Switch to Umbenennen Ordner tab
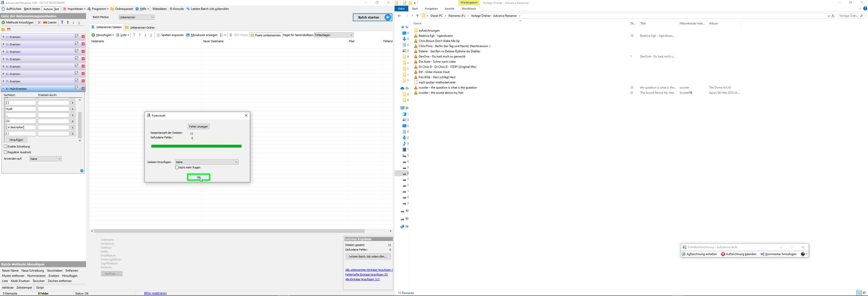Screen dimensions: 868x296 pyautogui.click(x=140, y=28)
